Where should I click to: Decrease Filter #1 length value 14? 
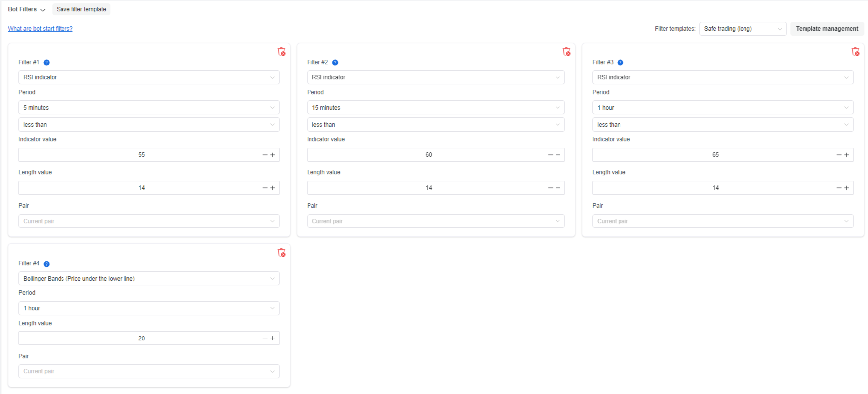coord(265,188)
